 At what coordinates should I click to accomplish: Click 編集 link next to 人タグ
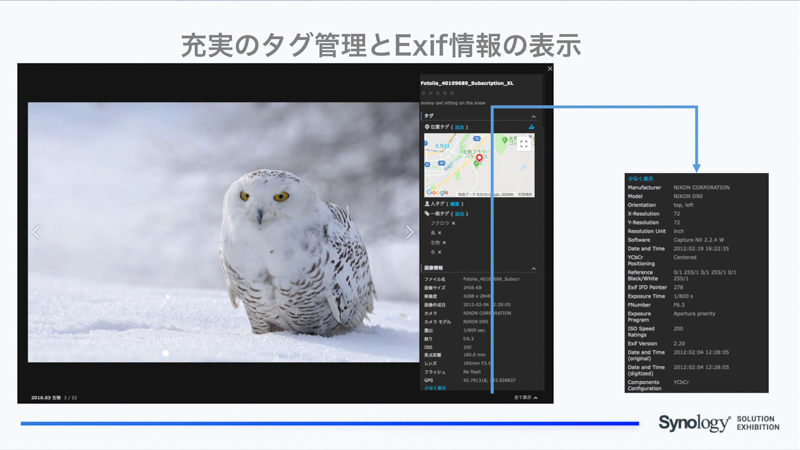point(455,204)
